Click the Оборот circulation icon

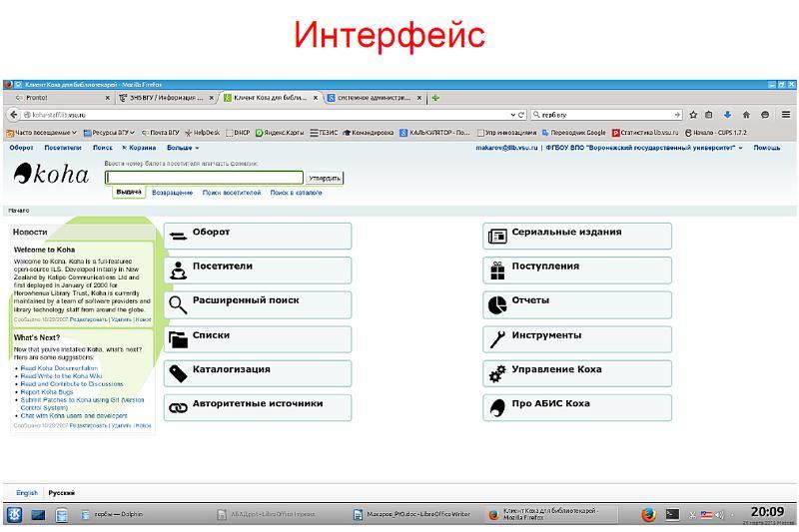(178, 237)
